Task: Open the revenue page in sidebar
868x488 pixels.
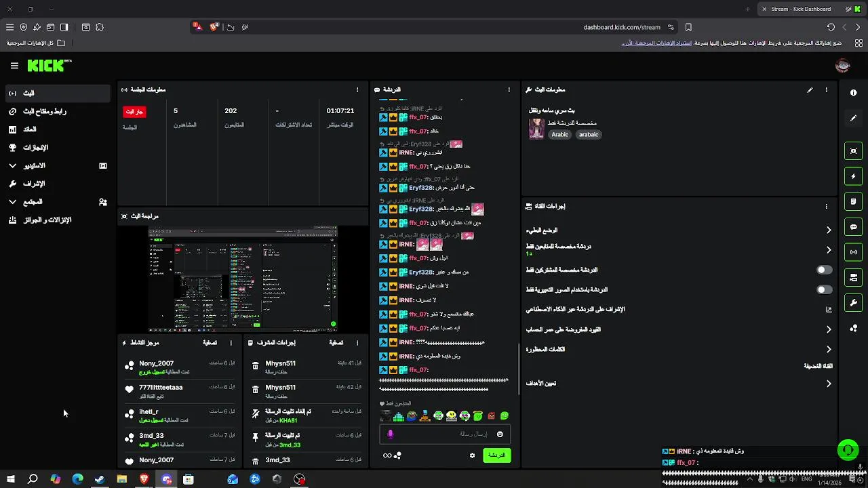Action: 58,129
